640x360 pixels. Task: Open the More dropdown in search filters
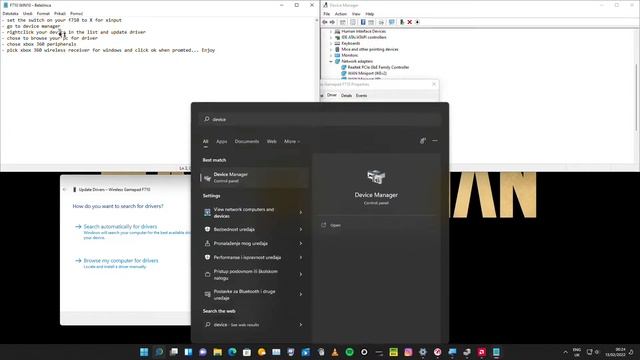point(292,142)
